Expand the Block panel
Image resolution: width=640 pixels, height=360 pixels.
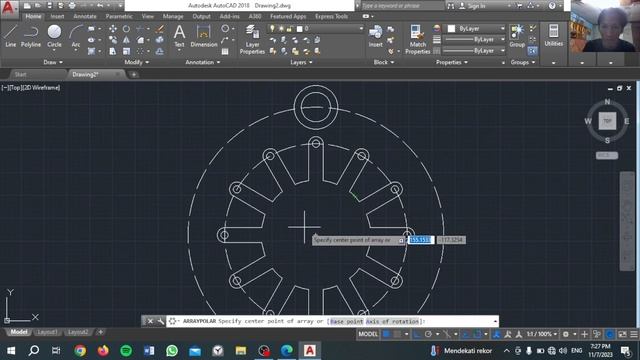tap(384, 62)
